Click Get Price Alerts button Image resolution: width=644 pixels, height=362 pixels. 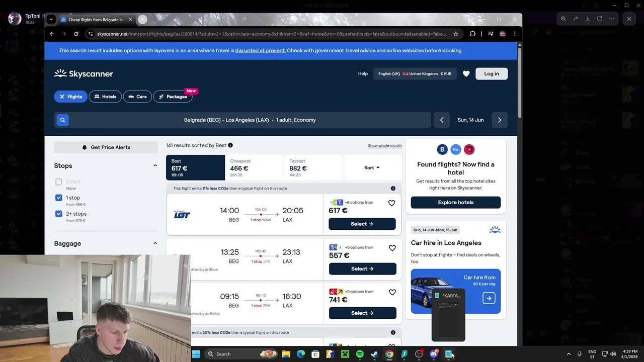[x=106, y=147]
